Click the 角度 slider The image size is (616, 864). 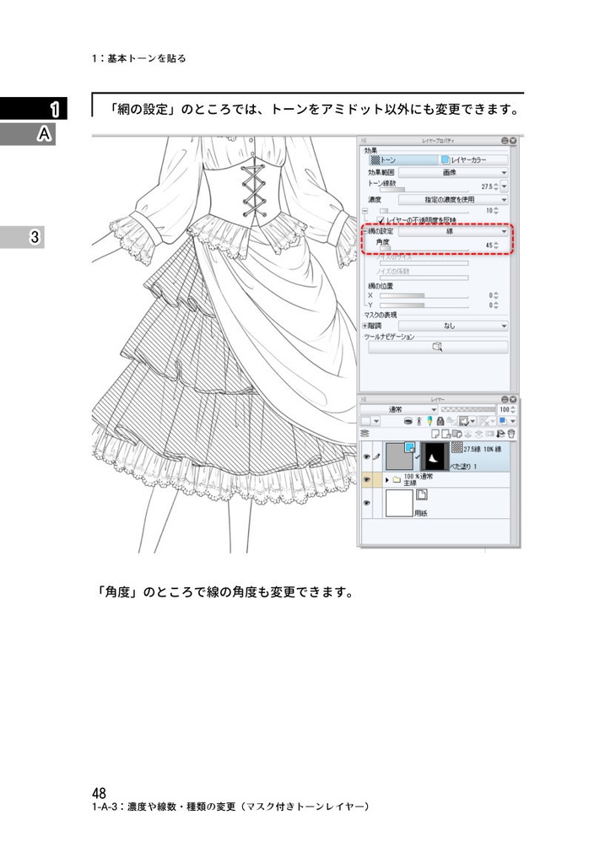(x=424, y=249)
